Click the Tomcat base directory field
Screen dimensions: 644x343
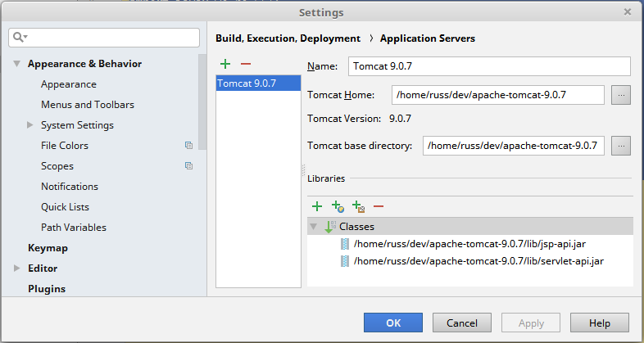tap(514, 146)
